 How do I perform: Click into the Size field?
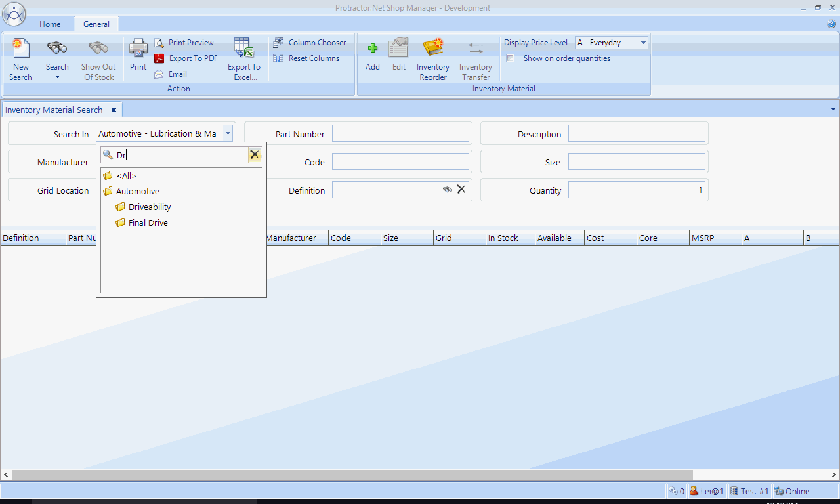coord(637,161)
